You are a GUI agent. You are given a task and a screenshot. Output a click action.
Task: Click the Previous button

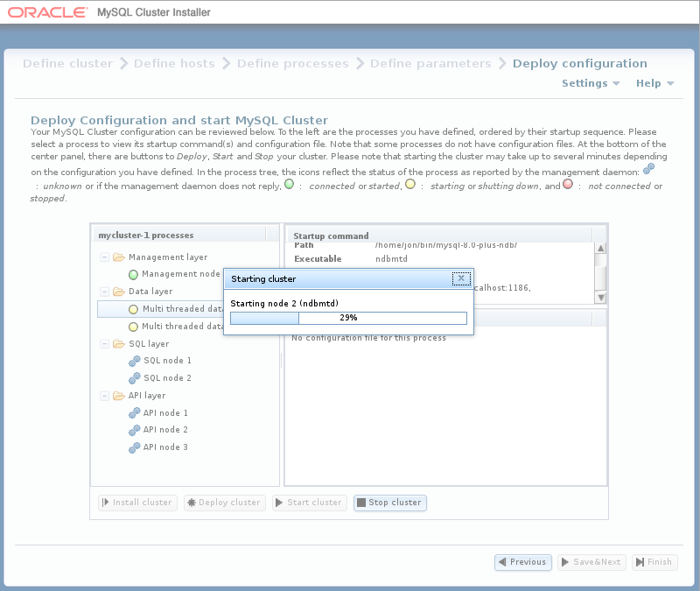coord(522,562)
